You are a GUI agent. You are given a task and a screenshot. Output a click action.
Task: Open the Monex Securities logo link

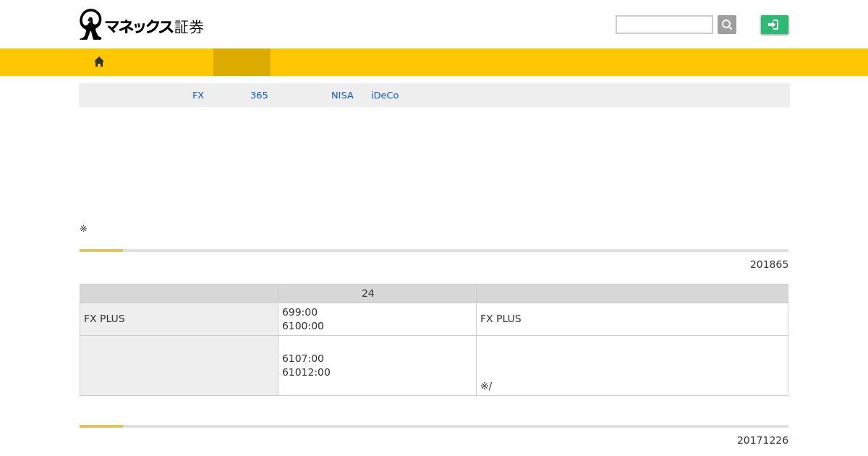click(142, 25)
